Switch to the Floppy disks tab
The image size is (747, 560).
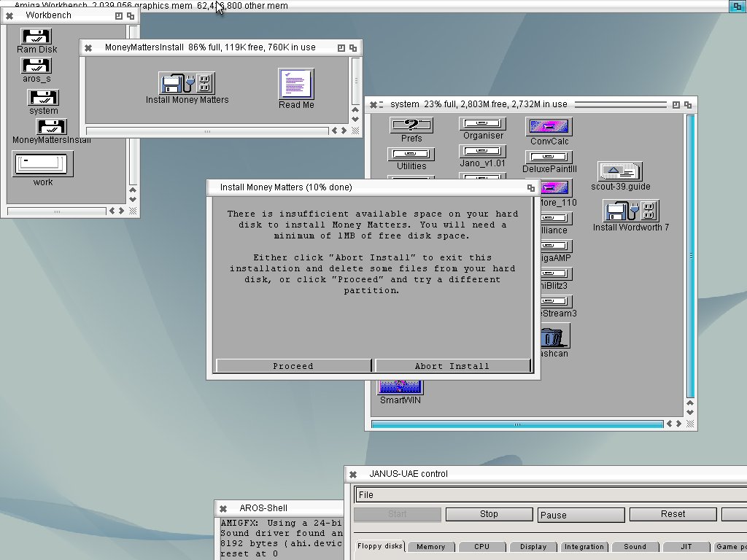379,546
